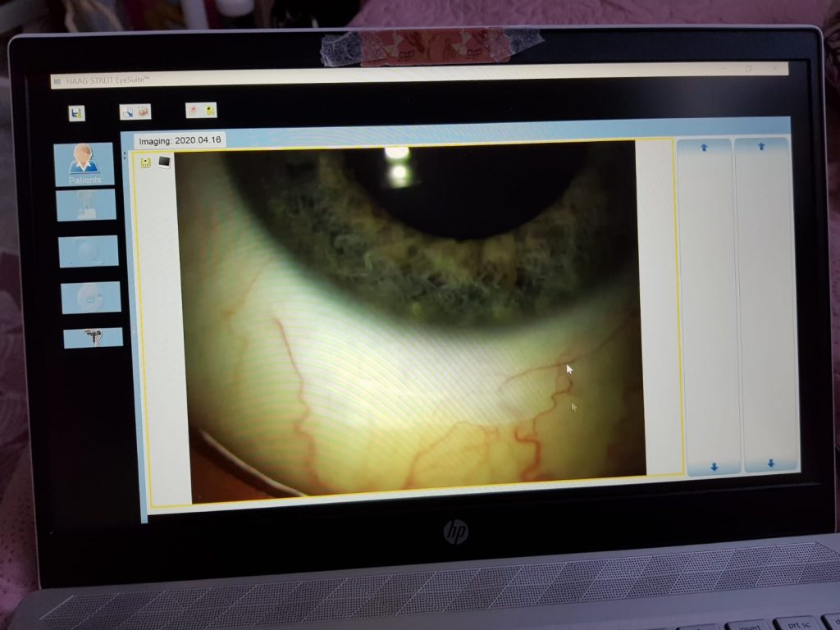Open the Patients module

(84, 164)
